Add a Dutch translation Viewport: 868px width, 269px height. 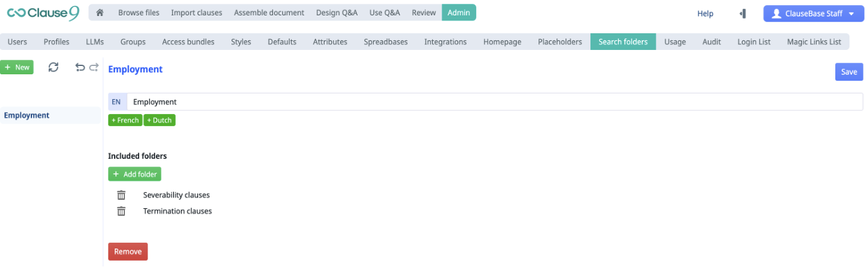[160, 120]
